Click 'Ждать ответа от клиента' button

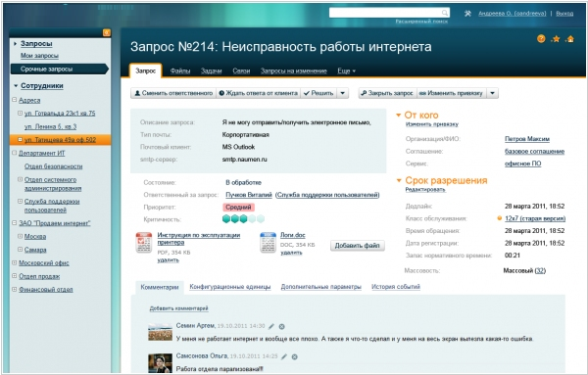259,93
